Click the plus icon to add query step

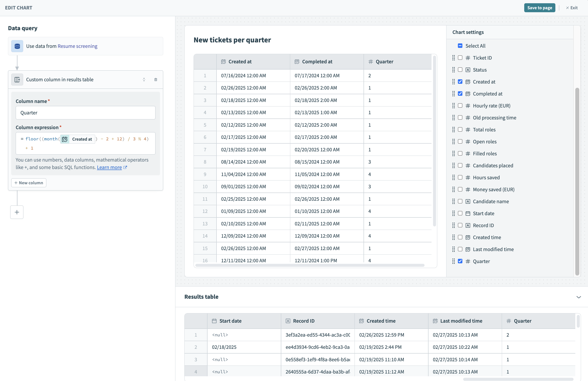(x=17, y=212)
